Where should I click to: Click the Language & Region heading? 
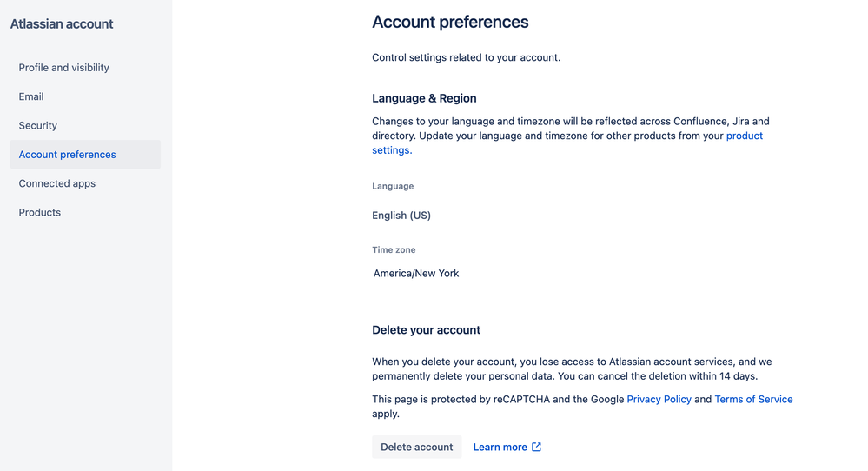click(424, 98)
